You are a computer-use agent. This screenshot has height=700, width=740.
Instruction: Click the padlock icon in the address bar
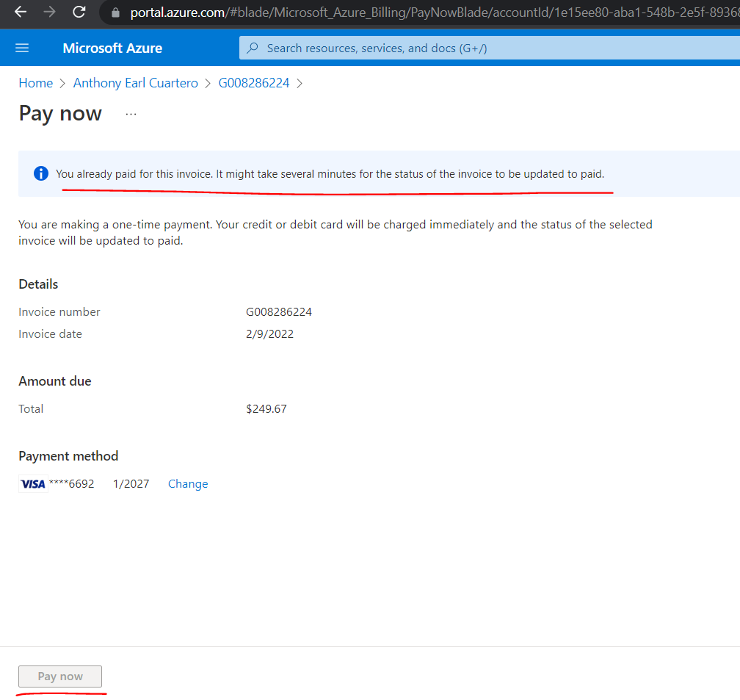pos(115,12)
